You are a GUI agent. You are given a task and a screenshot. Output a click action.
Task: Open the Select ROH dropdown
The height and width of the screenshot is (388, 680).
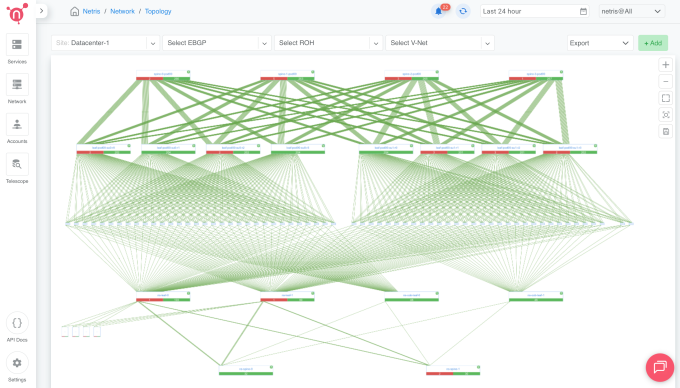(328, 43)
